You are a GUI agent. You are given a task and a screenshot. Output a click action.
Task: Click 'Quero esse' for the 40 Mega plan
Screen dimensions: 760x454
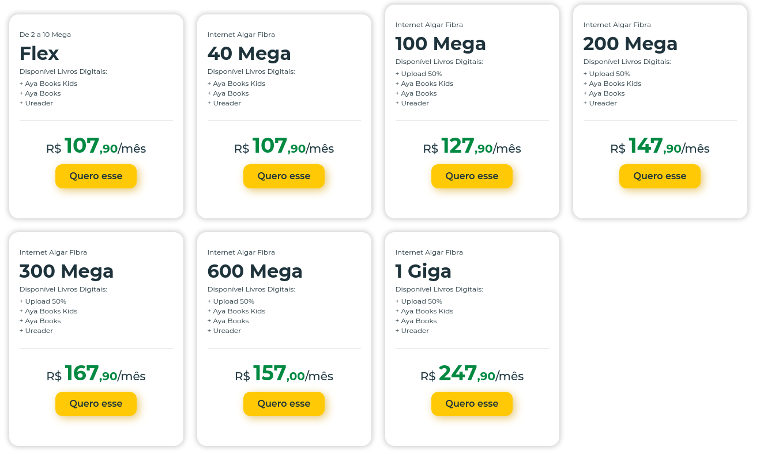point(284,176)
